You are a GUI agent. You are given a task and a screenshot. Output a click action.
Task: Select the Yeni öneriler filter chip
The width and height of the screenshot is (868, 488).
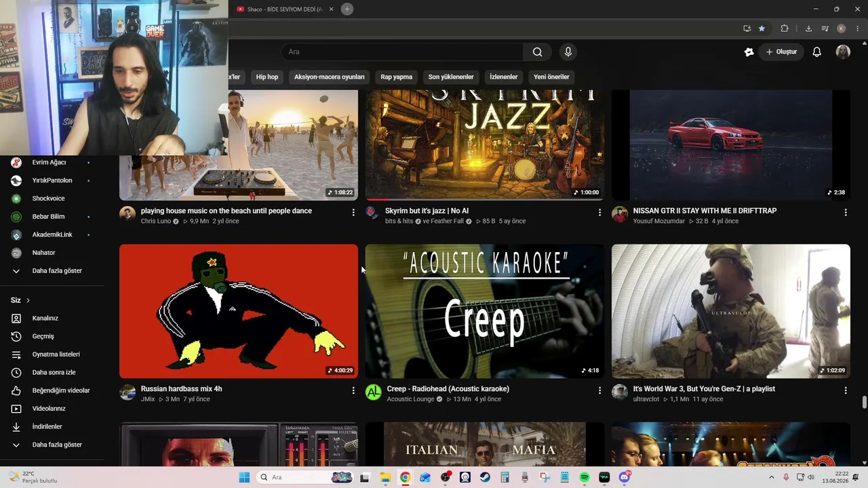tap(551, 77)
